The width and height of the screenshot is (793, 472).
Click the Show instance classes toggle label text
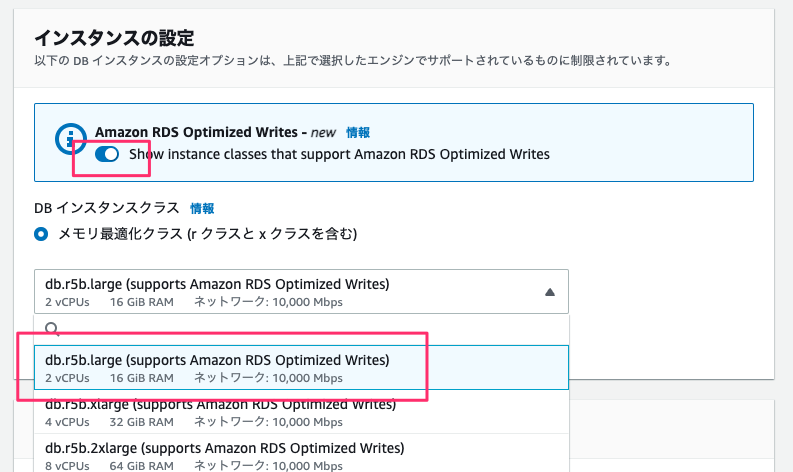[339, 154]
